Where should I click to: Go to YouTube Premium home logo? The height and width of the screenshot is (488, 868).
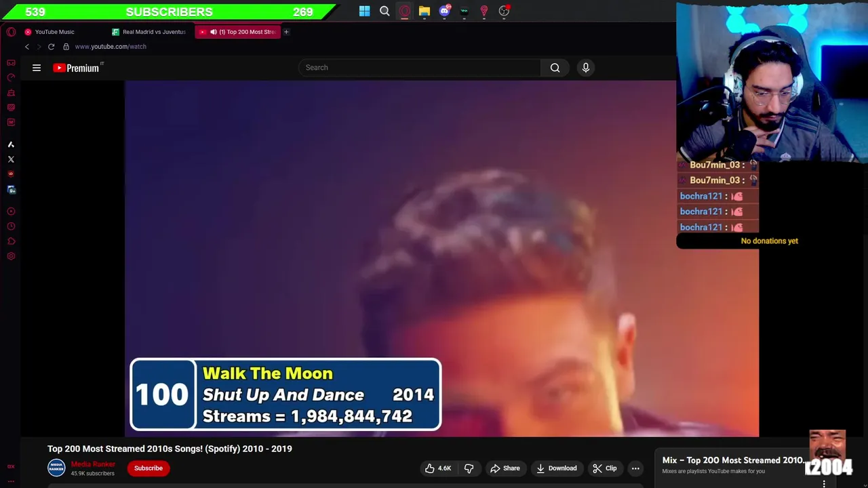point(77,68)
